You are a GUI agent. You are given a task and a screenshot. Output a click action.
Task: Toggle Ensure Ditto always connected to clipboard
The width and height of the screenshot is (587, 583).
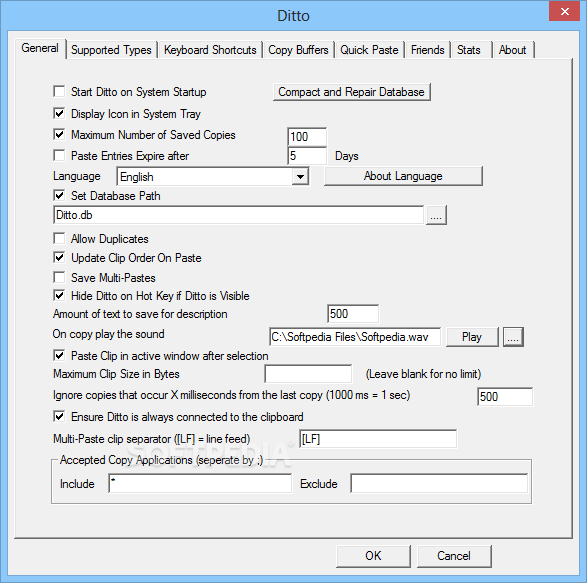point(59,416)
